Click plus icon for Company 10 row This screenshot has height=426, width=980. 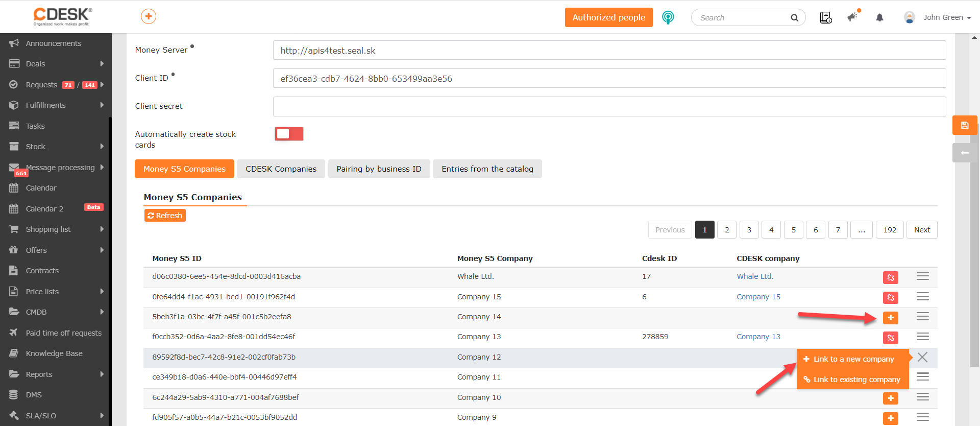coord(891,398)
